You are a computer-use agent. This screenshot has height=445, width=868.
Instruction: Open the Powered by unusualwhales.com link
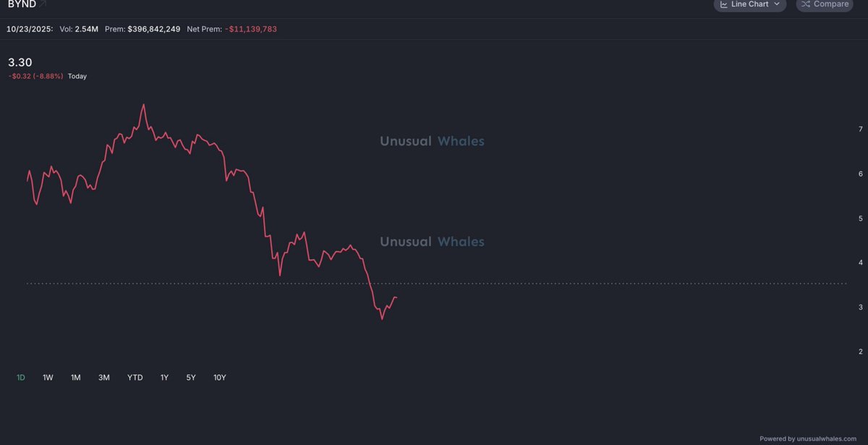(x=810, y=438)
